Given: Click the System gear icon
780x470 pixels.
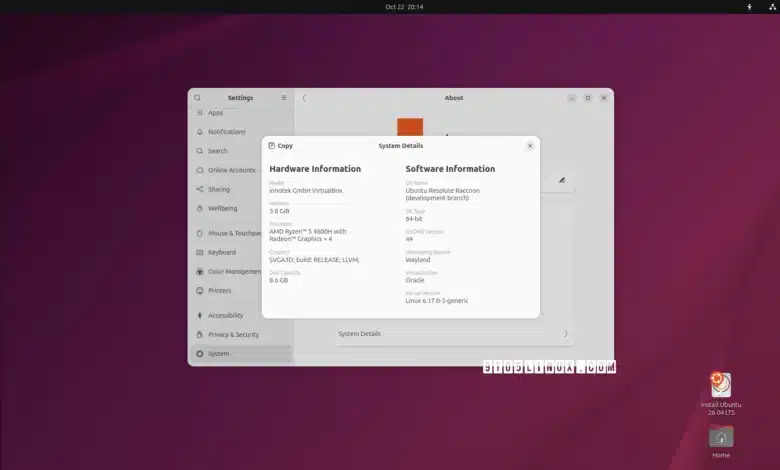Looking at the screenshot, I should tap(199, 354).
